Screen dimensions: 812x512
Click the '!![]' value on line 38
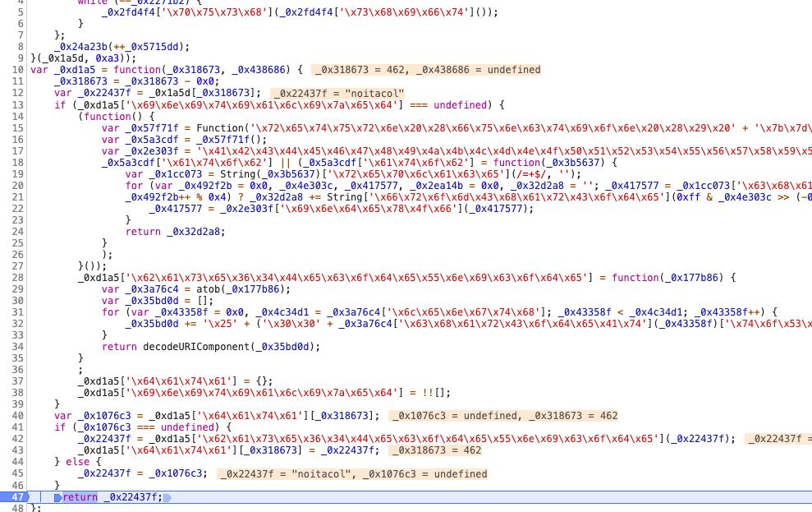435,393
